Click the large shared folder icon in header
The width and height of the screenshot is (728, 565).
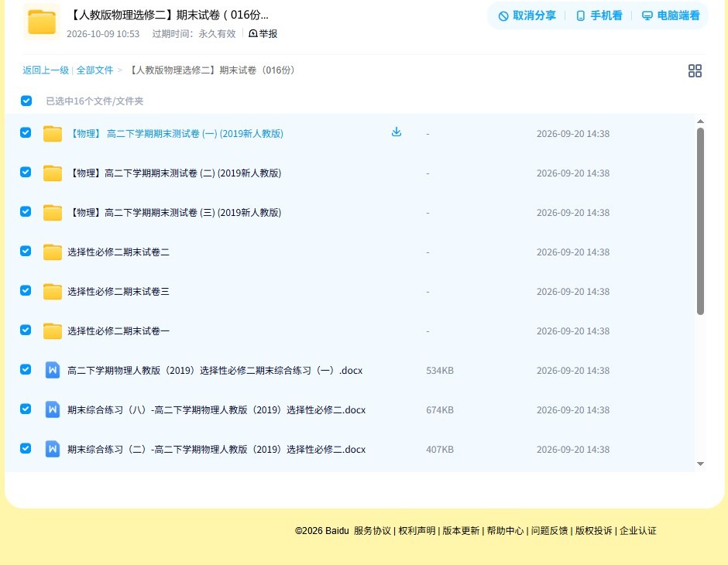pos(41,22)
